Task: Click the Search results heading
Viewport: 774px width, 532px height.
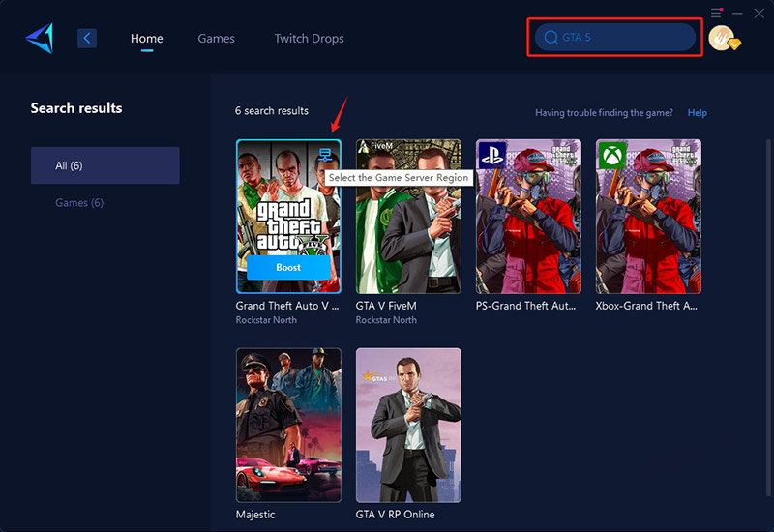Action: 76,108
